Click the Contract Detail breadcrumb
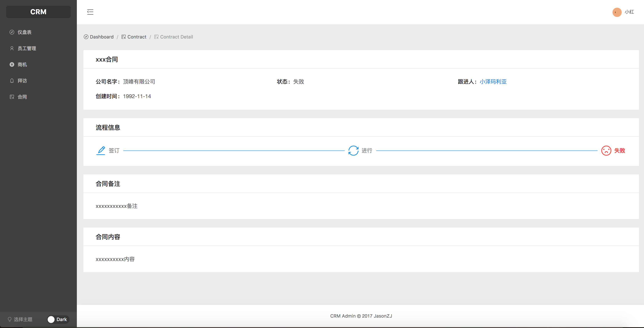This screenshot has width=644, height=328. [x=176, y=37]
